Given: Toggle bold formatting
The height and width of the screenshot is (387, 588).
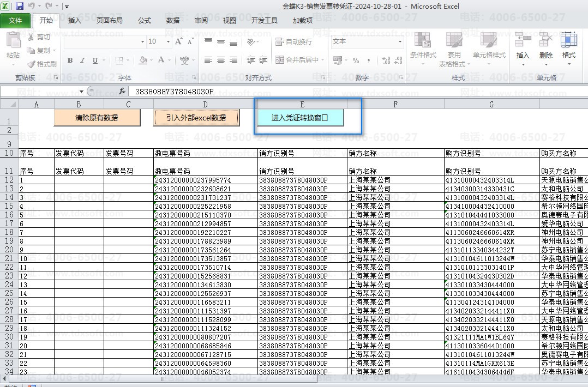Looking at the screenshot, I should pos(70,61).
